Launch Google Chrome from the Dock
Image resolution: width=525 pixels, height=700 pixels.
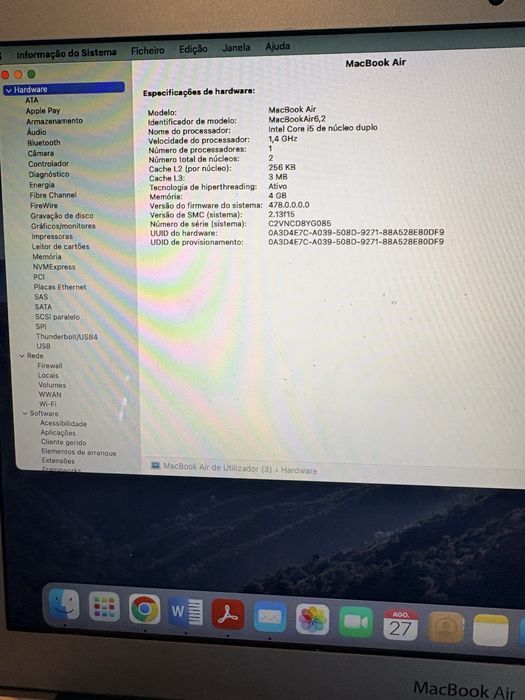[x=145, y=609]
